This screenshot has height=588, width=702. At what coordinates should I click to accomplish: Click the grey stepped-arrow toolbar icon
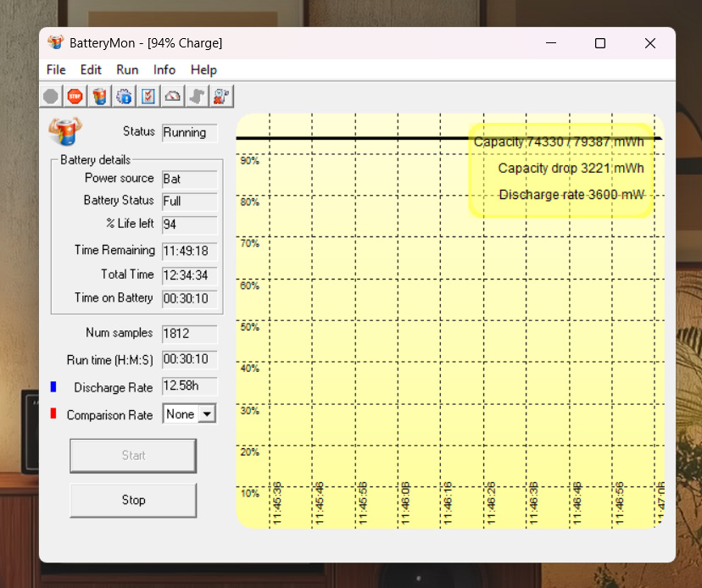(197, 97)
